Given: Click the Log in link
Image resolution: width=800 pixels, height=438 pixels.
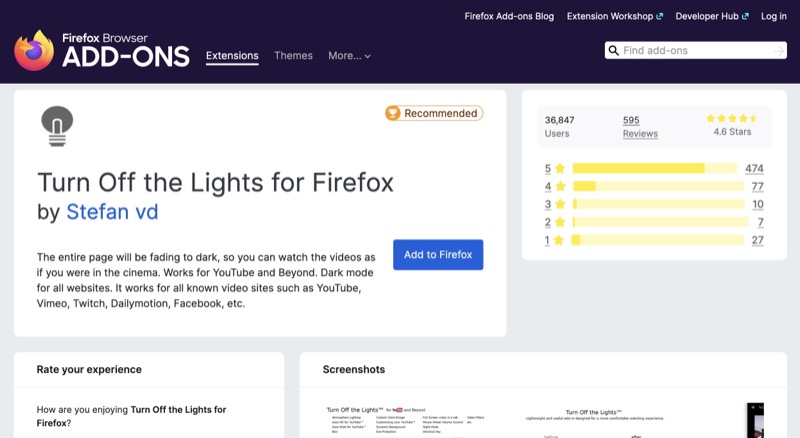Looking at the screenshot, I should click(773, 16).
